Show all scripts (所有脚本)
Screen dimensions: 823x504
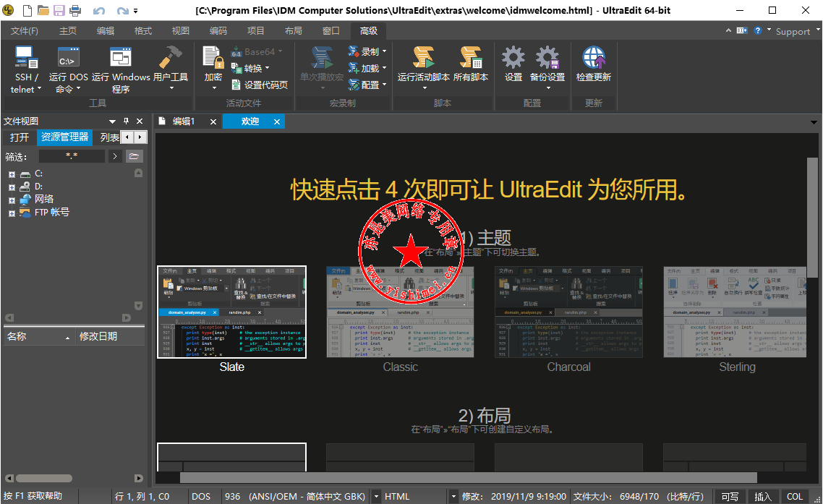471,65
